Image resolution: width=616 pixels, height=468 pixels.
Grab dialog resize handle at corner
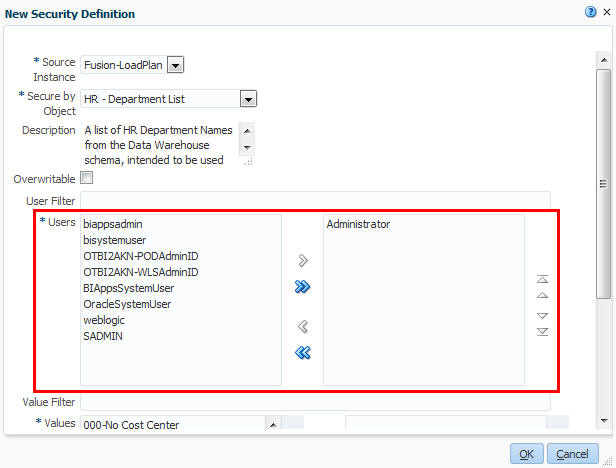click(607, 460)
